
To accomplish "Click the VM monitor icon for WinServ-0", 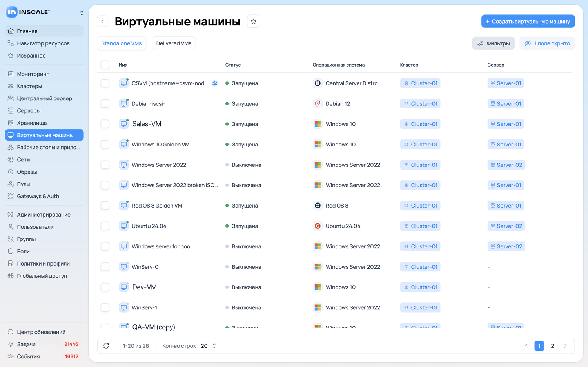I will tap(124, 267).
